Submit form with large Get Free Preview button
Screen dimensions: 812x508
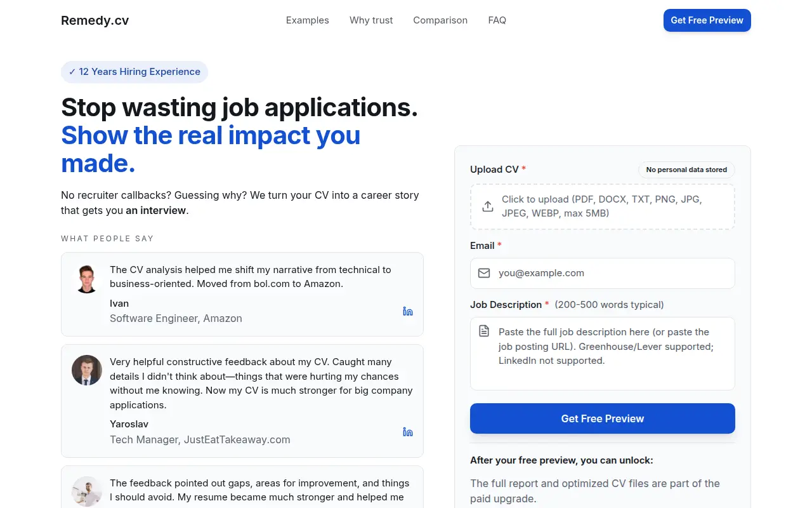[x=603, y=418]
